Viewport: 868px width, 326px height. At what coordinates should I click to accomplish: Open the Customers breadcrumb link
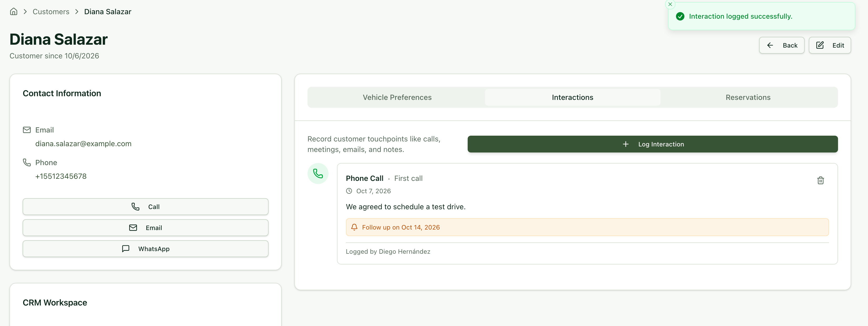(51, 12)
